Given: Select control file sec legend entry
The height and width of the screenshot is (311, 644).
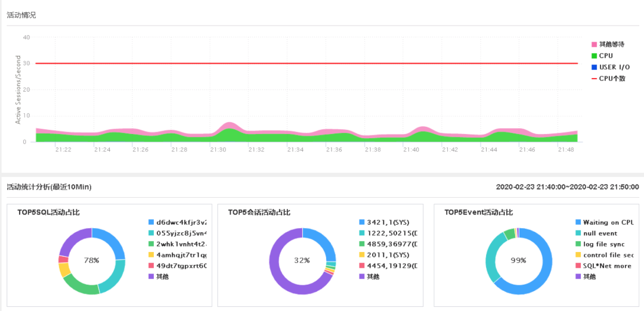Looking at the screenshot, I should pyautogui.click(x=605, y=255).
